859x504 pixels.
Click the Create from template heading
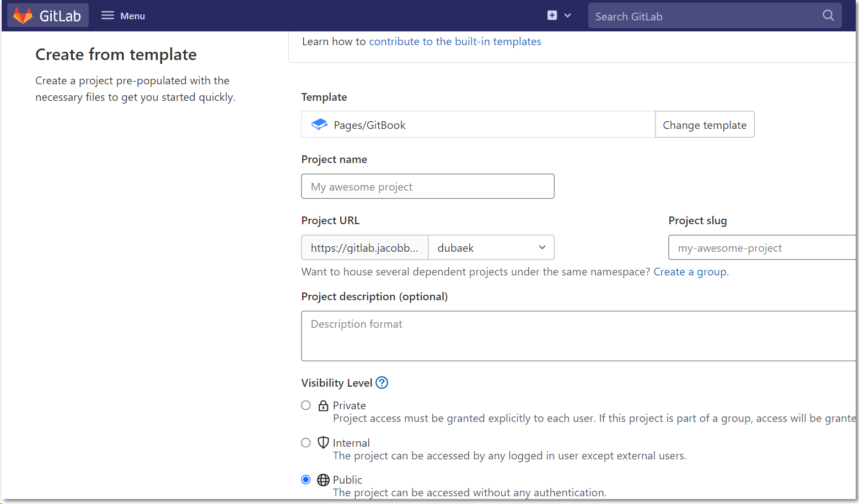[116, 55]
